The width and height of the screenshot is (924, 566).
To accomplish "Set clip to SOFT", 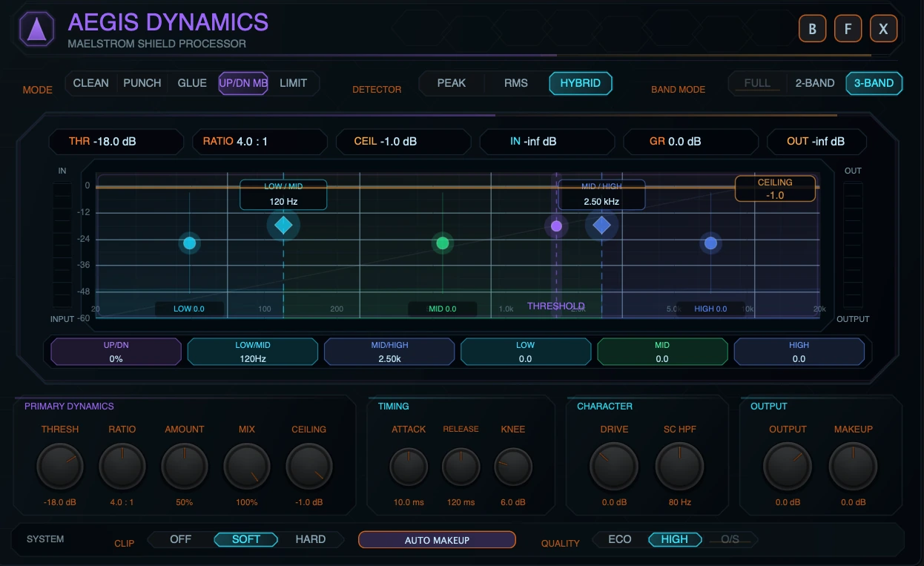I will tap(246, 539).
